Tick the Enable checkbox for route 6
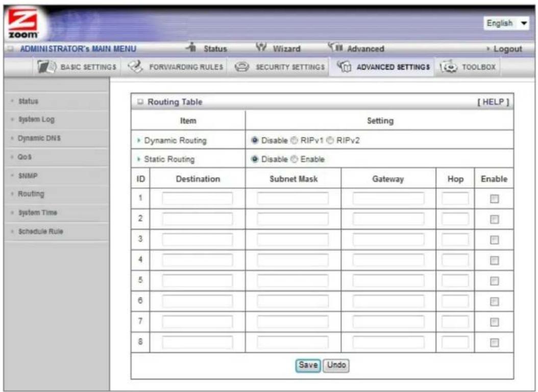538x392 pixels. click(495, 302)
